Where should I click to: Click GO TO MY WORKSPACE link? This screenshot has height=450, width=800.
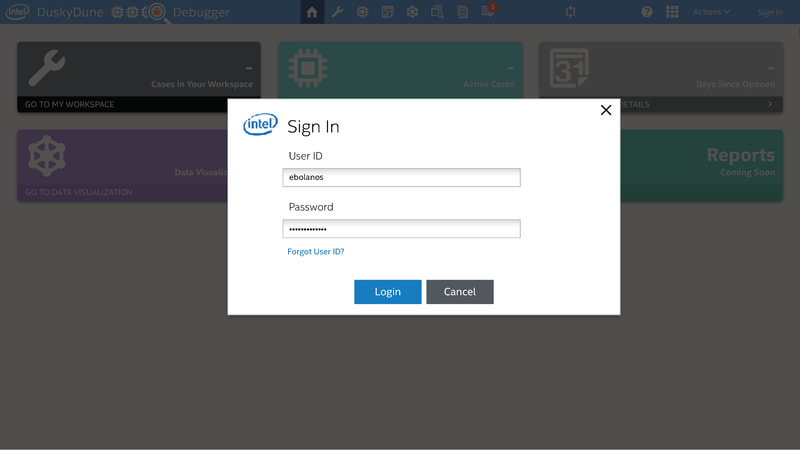(x=69, y=104)
